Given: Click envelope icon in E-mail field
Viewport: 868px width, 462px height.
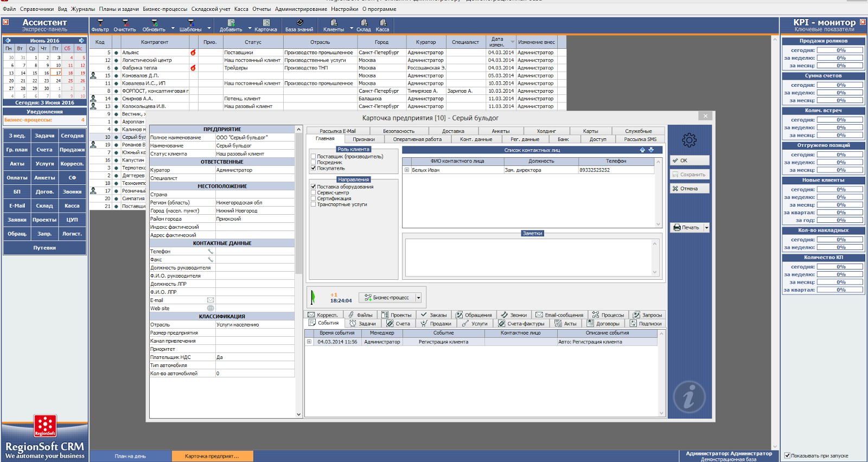Looking at the screenshot, I should [x=210, y=300].
